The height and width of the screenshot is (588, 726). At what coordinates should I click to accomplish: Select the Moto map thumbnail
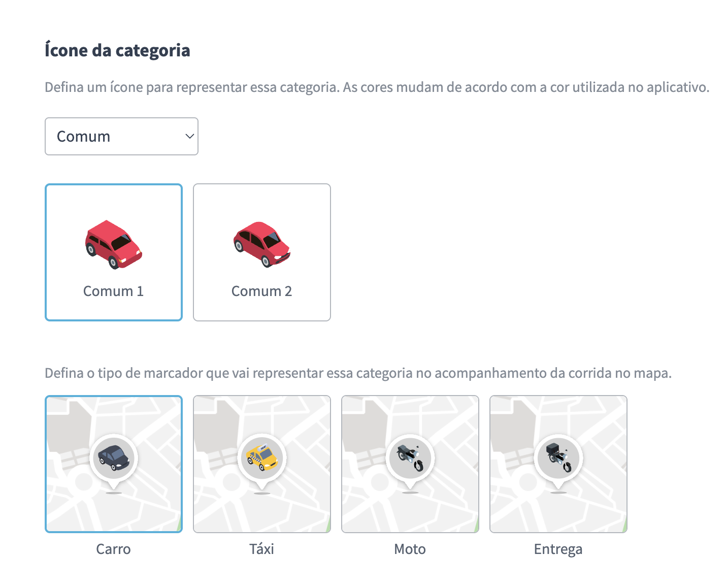coord(410,464)
